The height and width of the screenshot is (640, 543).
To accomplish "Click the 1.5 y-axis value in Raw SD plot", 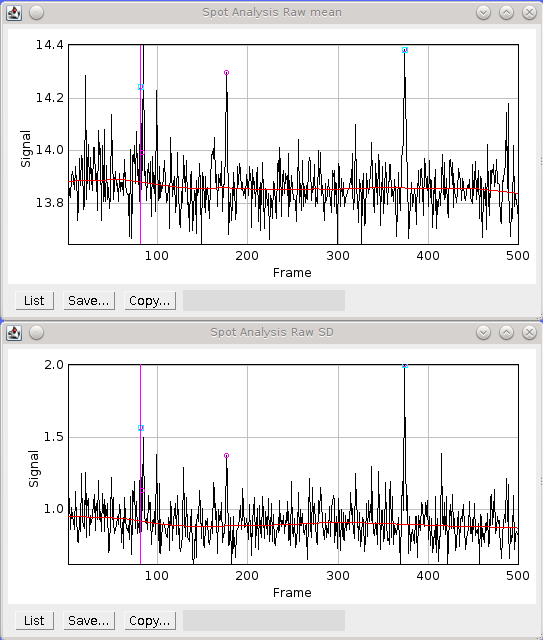I will (x=54, y=437).
